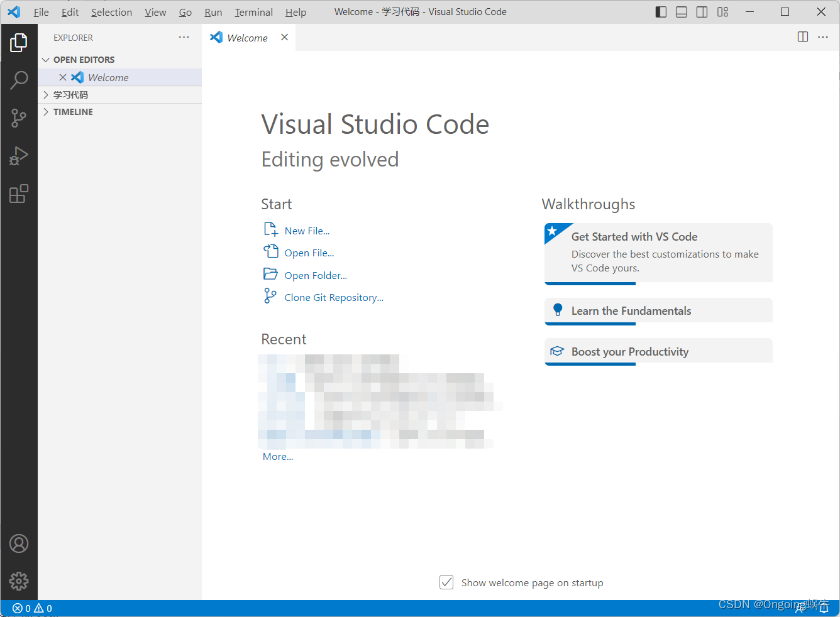Open the Search view in activity bar
This screenshot has width=840, height=617.
[x=19, y=80]
